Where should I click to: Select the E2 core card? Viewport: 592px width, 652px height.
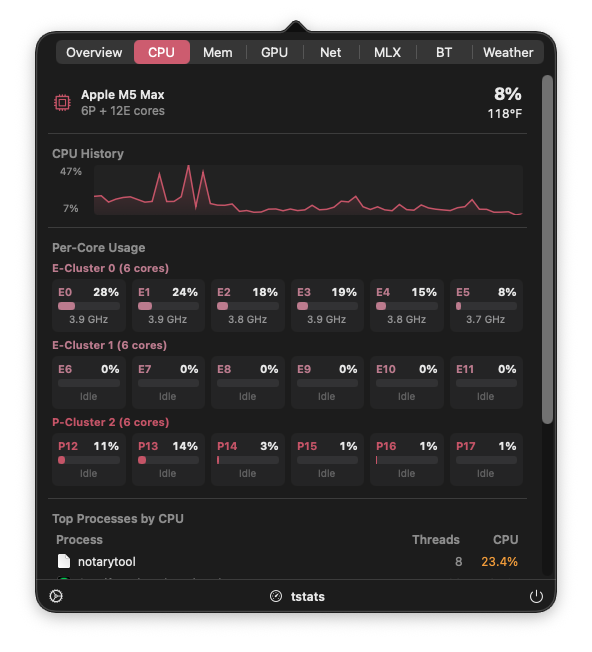pos(248,306)
